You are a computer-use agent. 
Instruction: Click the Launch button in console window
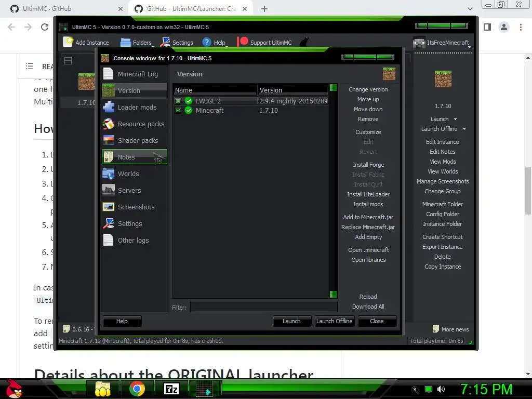291,321
